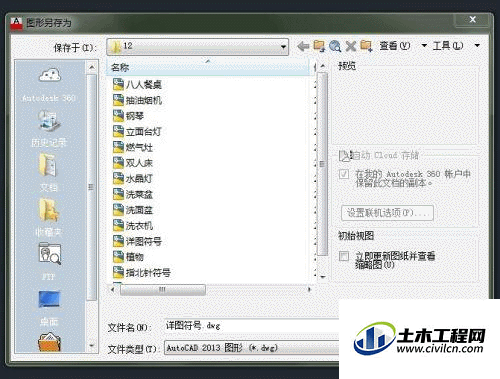The width and height of the screenshot is (500, 379).
Task: Click Set online options (设置联机选项) button
Action: tap(387, 213)
